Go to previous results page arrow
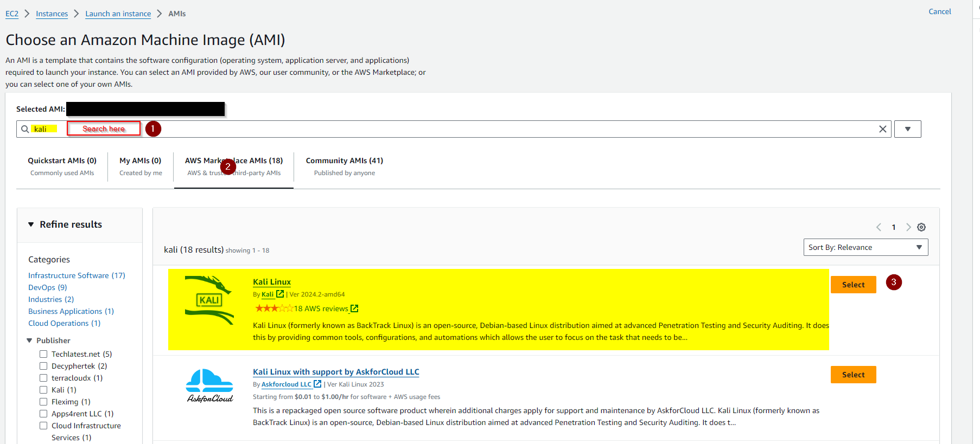 [879, 227]
